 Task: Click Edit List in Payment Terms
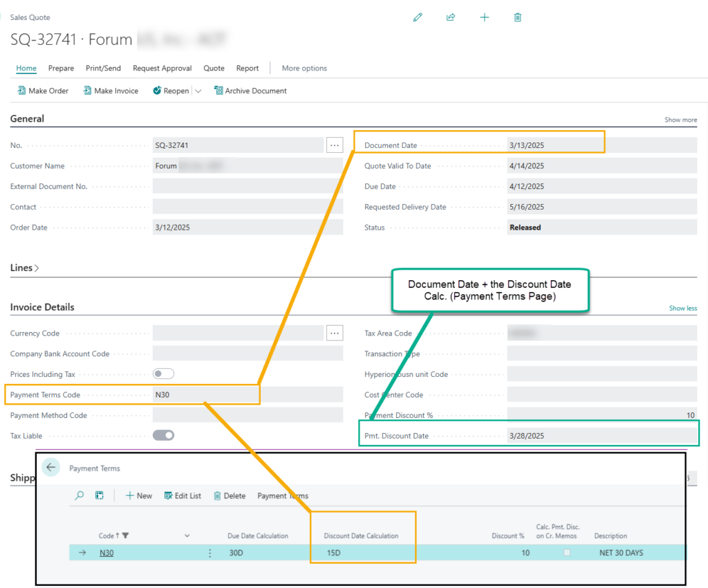[x=183, y=495]
